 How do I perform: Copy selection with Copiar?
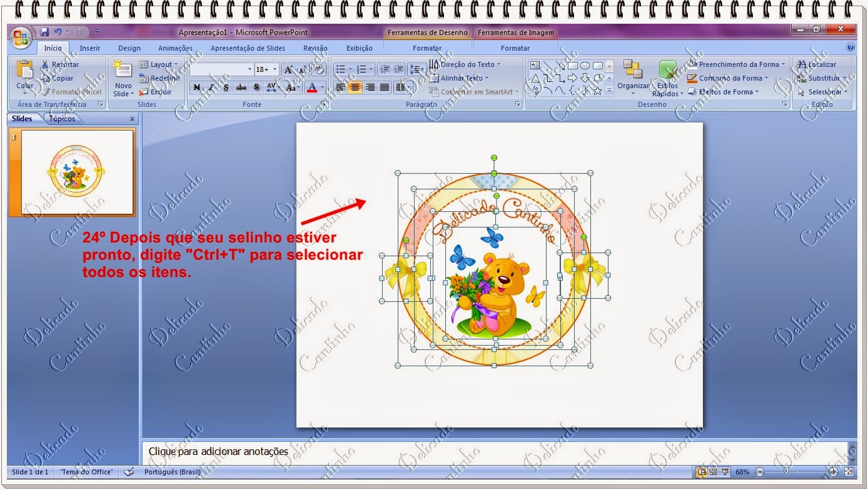coord(58,78)
